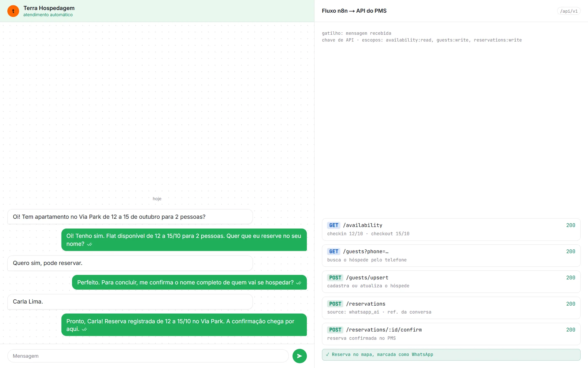Click the 'gatilho: mensagem recebida' line
This screenshot has width=588, height=368.
pyautogui.click(x=356, y=33)
